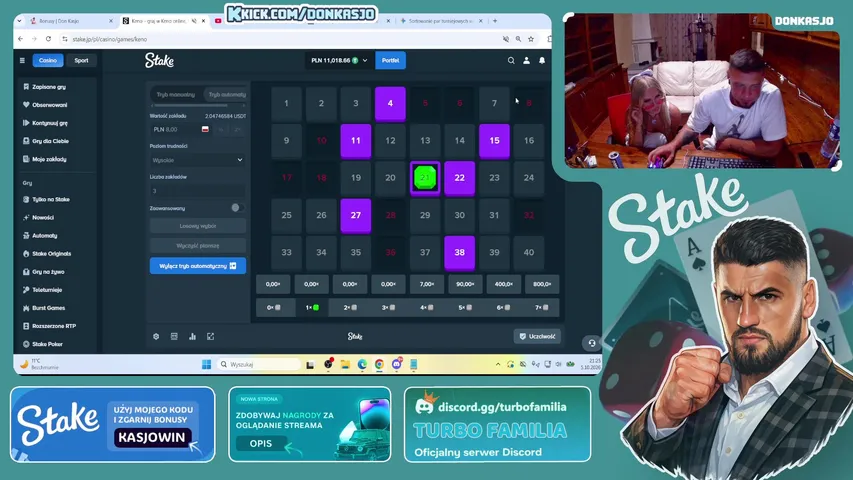853x480 pixels.
Task: Open Tylko na Stake in sidebar
Action: (51, 199)
